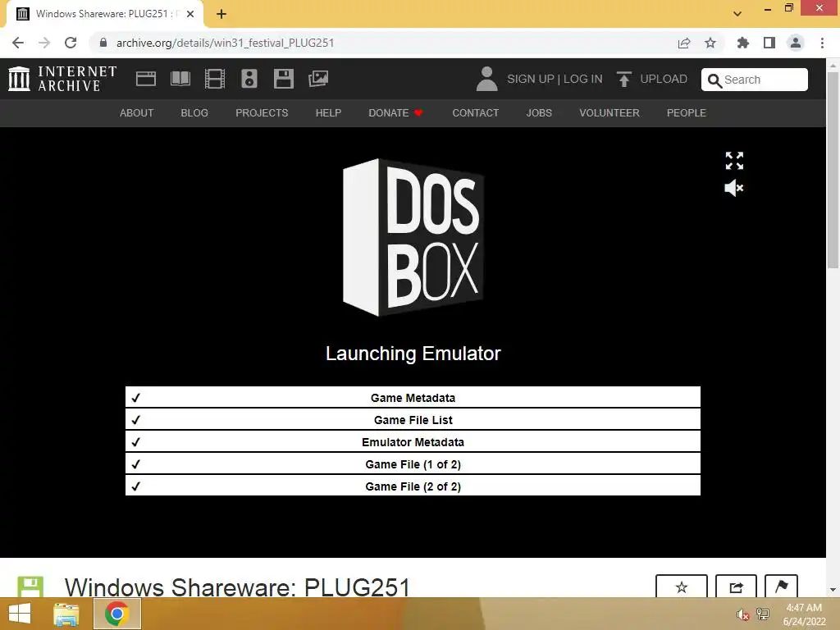This screenshot has width=840, height=630.
Task: Open Chrome extensions puzzle icon
Action: tap(743, 43)
